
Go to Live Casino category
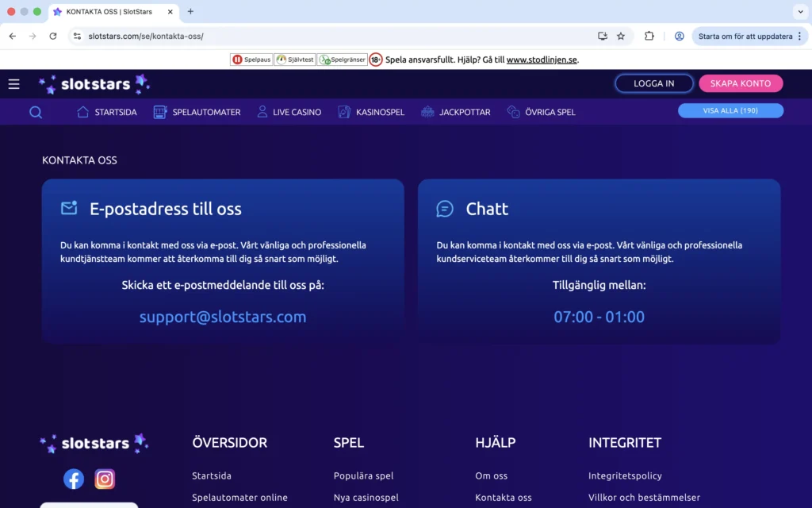coord(289,112)
